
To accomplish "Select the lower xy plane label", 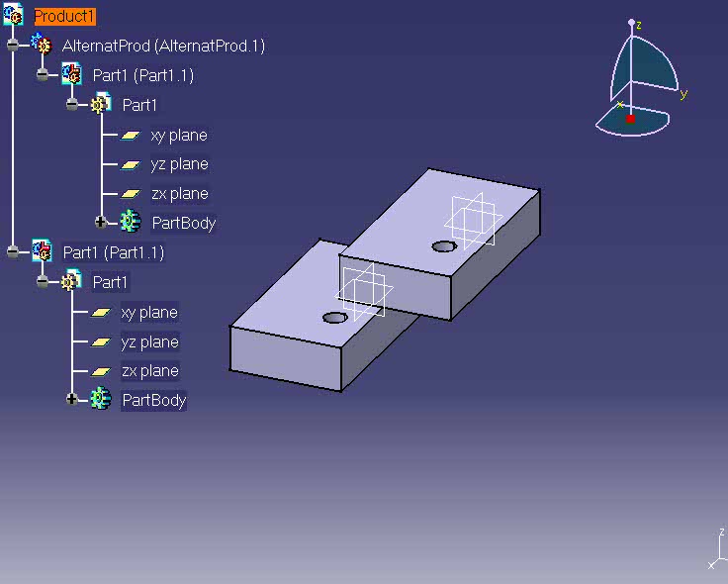I will point(149,312).
